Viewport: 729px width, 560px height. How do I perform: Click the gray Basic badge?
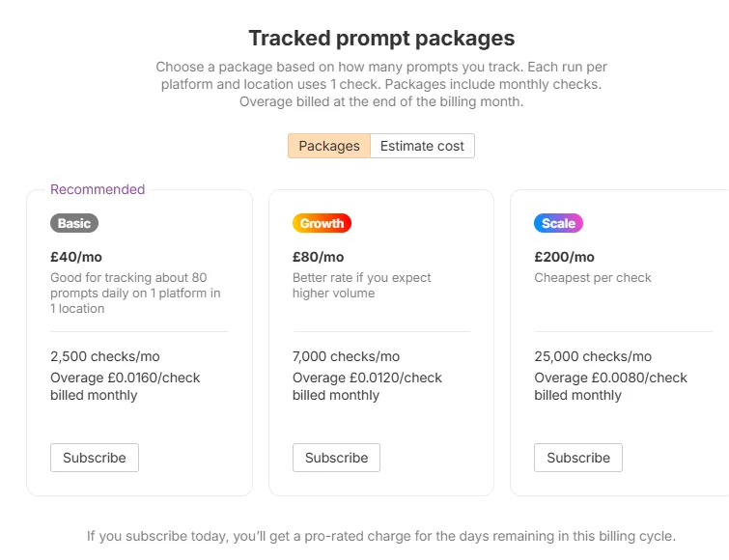click(x=74, y=223)
